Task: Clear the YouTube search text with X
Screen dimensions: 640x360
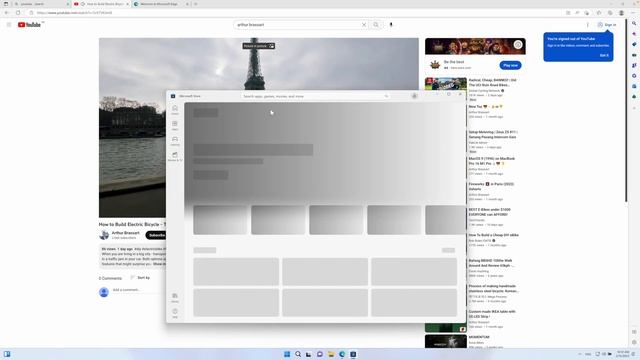Action: click(x=364, y=25)
